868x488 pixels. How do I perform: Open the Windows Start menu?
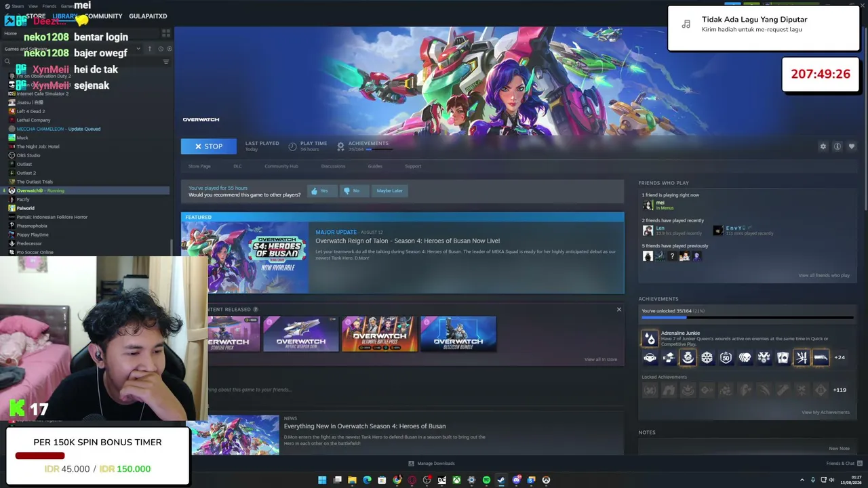pyautogui.click(x=322, y=480)
